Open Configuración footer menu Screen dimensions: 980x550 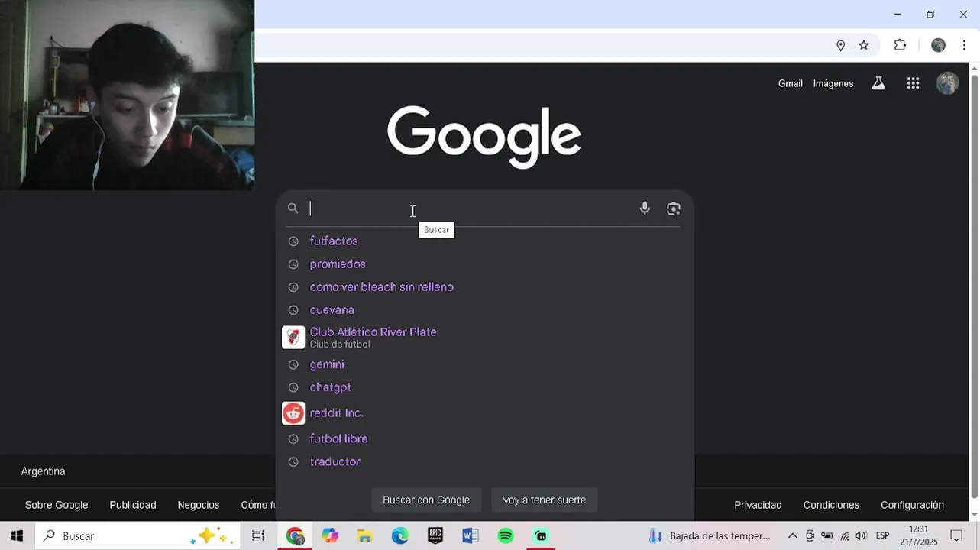coord(912,505)
